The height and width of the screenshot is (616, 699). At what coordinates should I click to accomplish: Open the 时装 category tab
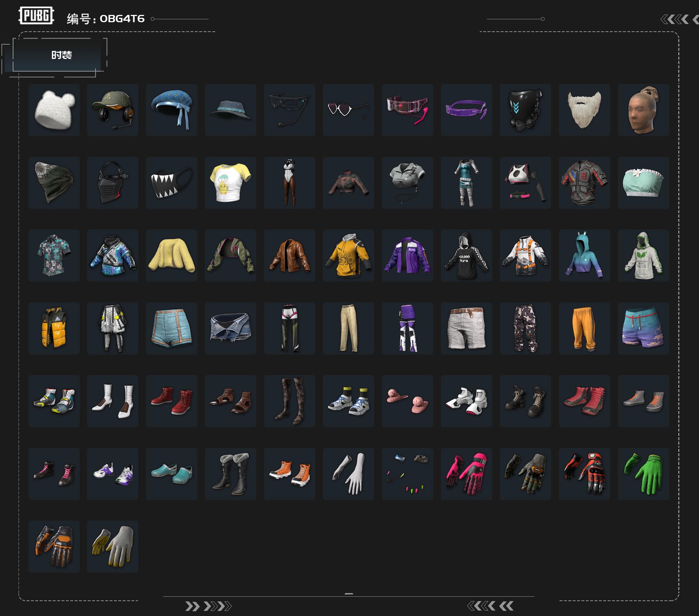(61, 55)
